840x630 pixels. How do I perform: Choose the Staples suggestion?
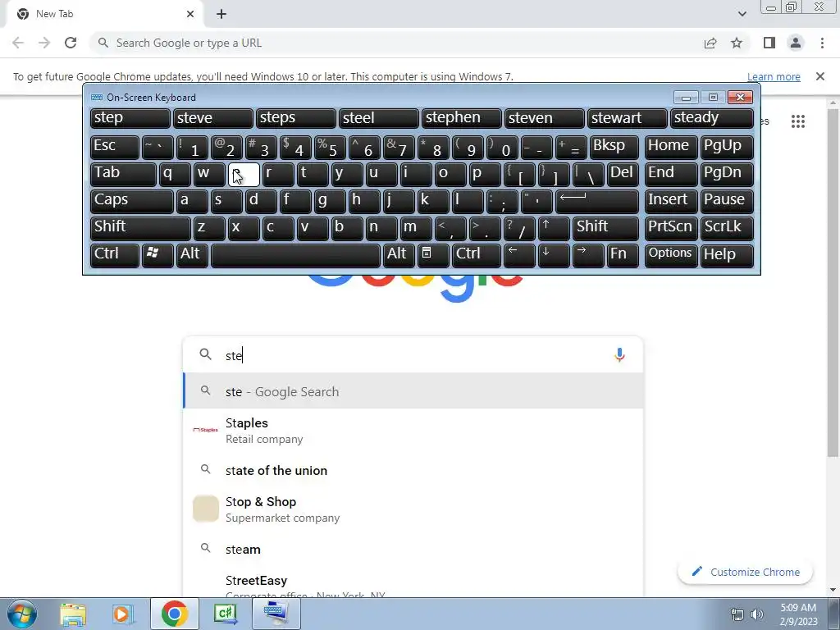(413, 431)
